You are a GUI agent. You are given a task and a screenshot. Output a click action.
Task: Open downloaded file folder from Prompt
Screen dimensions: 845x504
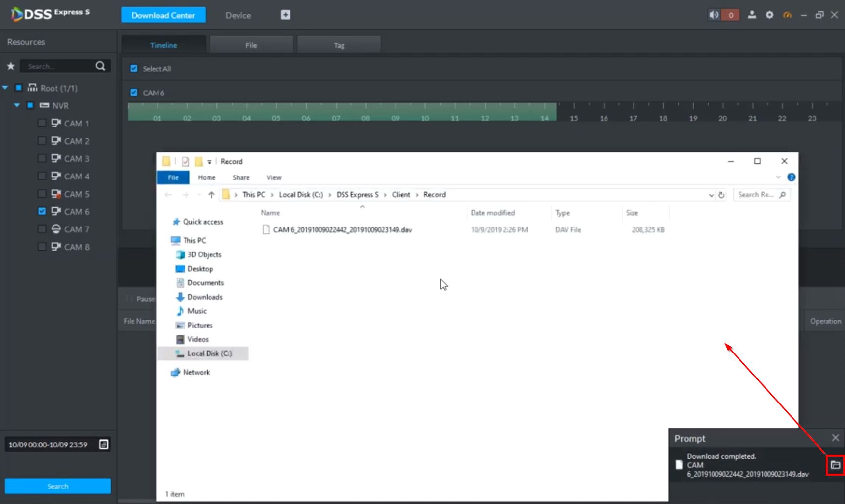click(835, 465)
